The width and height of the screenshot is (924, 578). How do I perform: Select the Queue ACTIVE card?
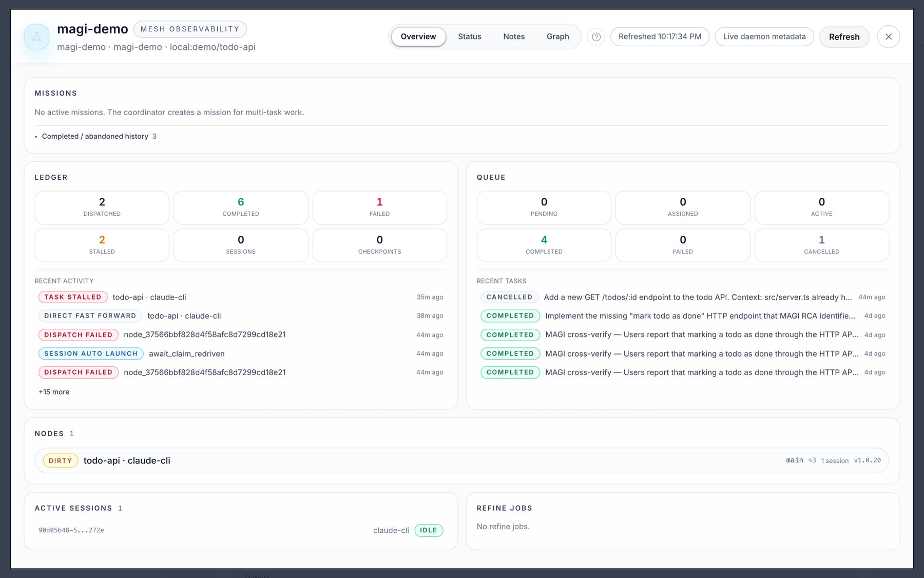click(x=822, y=208)
